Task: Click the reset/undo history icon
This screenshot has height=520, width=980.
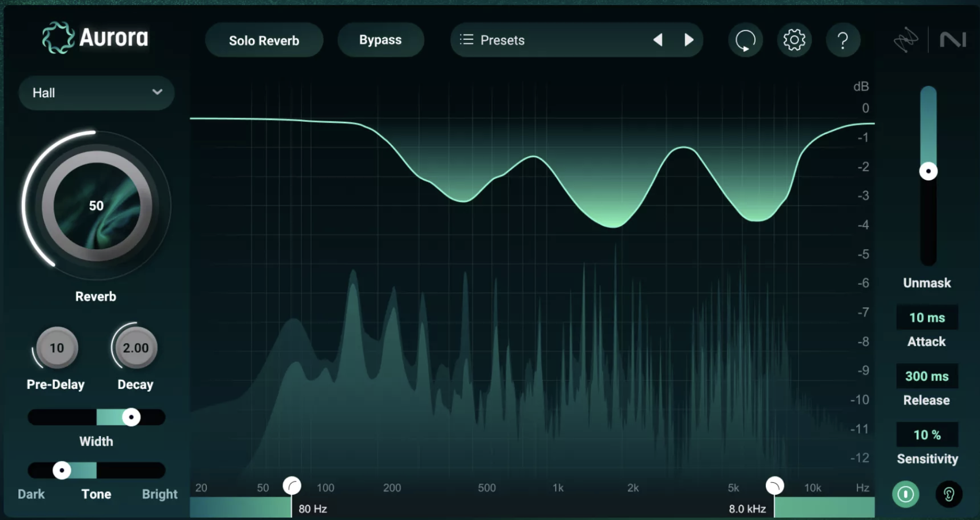Action: coord(745,40)
